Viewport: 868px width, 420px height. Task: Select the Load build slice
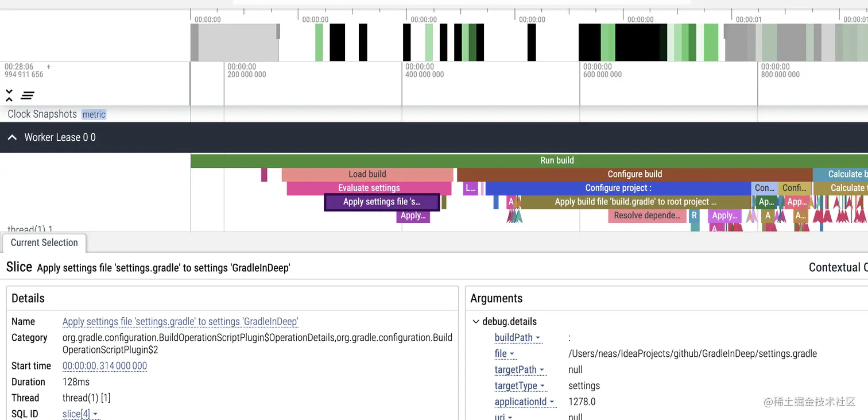pos(367,174)
